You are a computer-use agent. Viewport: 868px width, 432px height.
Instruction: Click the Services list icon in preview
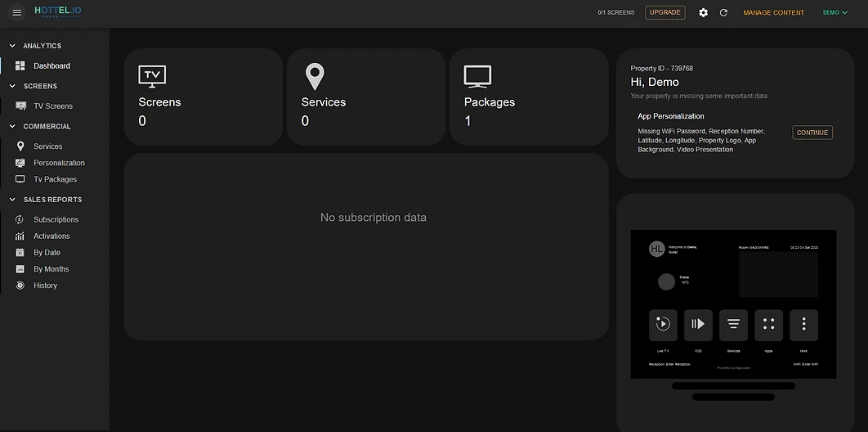coord(733,325)
